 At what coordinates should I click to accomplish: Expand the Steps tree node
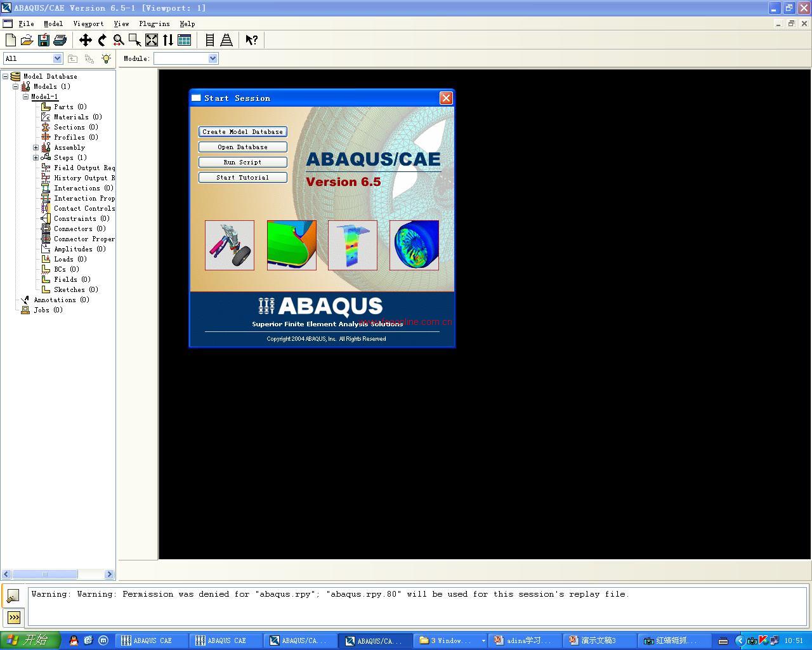click(x=36, y=157)
